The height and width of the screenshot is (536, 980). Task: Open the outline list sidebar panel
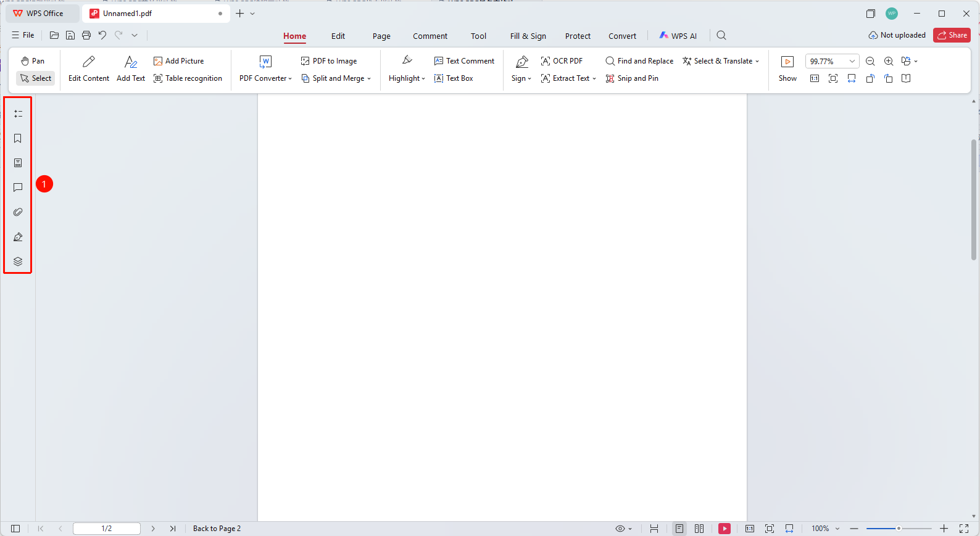[18, 113]
